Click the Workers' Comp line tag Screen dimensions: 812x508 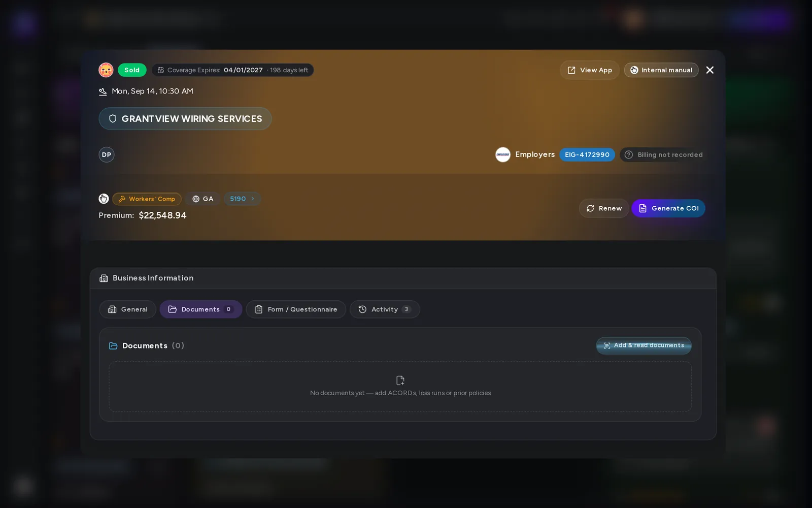147,199
